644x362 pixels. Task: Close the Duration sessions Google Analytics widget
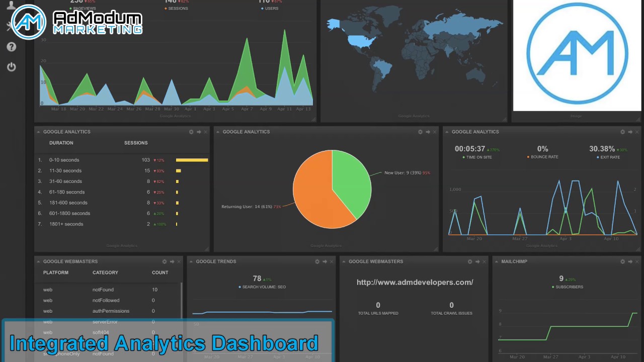pyautogui.click(x=205, y=132)
